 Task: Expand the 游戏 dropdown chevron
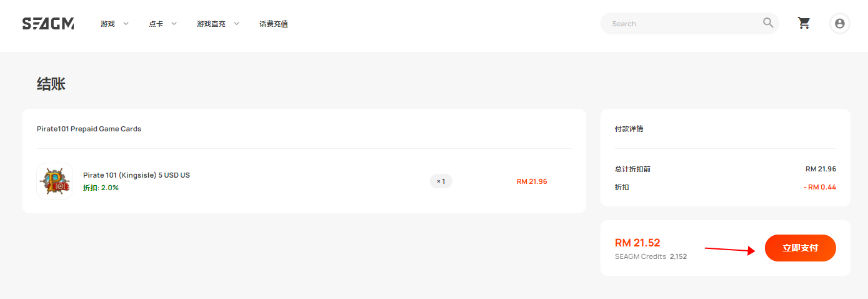(x=126, y=24)
